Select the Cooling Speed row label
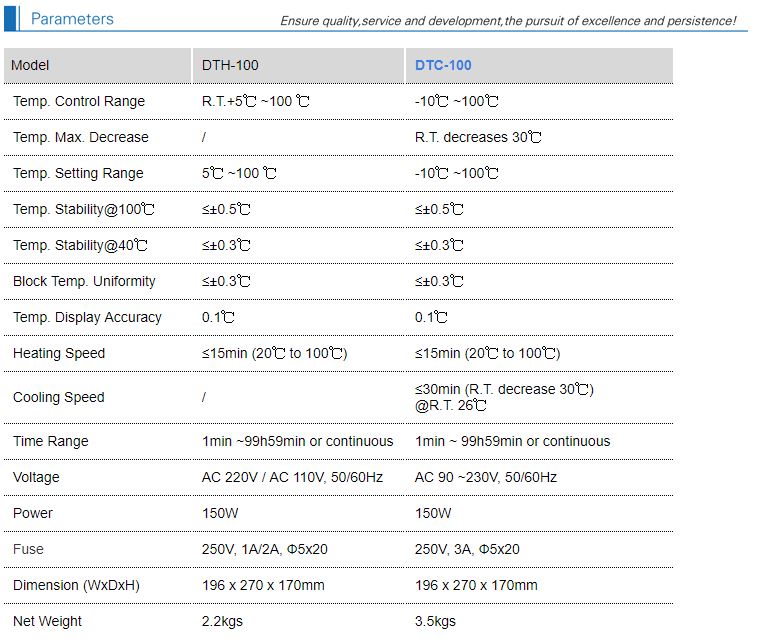757x642 pixels. tap(58, 397)
